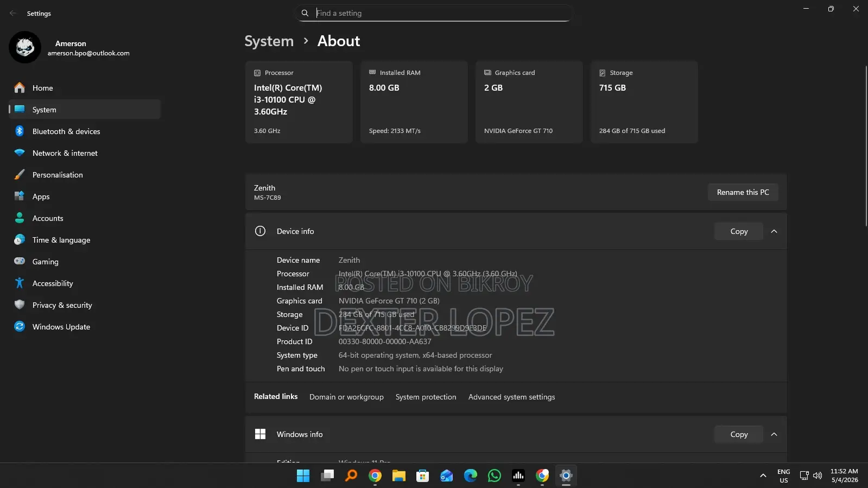The image size is (868, 488).
Task: Click the Installed RAM summary card
Action: [414, 102]
